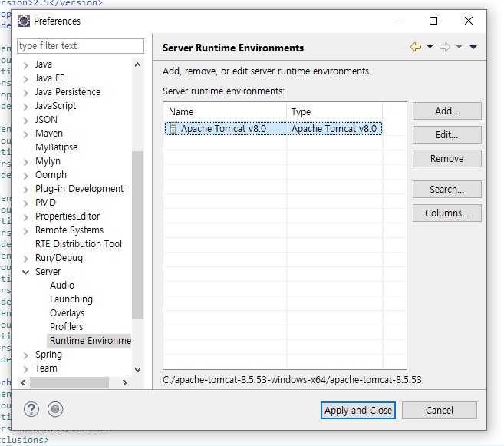Click the Search... button
The height and width of the screenshot is (446, 504).
(446, 189)
